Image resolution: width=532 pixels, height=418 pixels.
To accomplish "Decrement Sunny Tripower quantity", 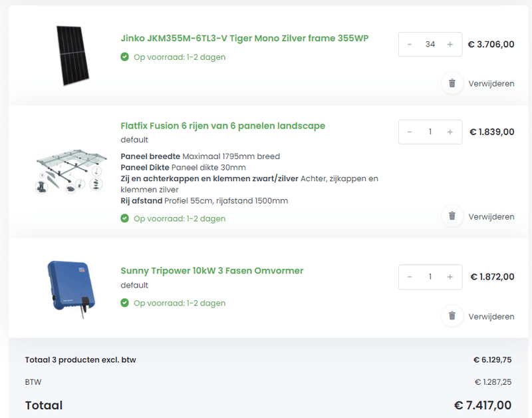I will (410, 277).
